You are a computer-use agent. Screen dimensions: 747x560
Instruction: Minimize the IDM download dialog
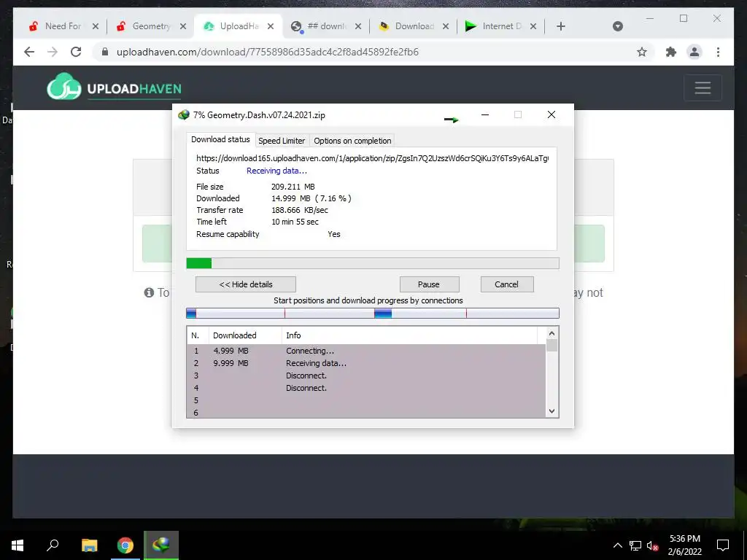[x=485, y=114]
